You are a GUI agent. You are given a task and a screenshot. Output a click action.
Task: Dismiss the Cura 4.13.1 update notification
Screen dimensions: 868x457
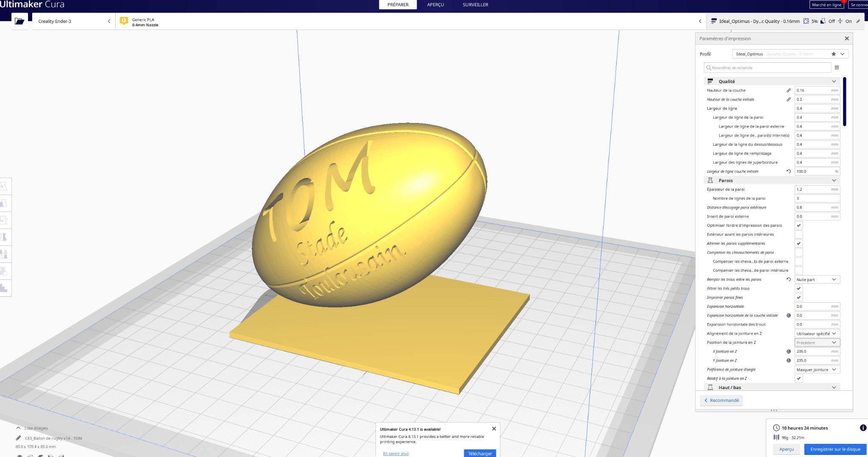point(494,429)
